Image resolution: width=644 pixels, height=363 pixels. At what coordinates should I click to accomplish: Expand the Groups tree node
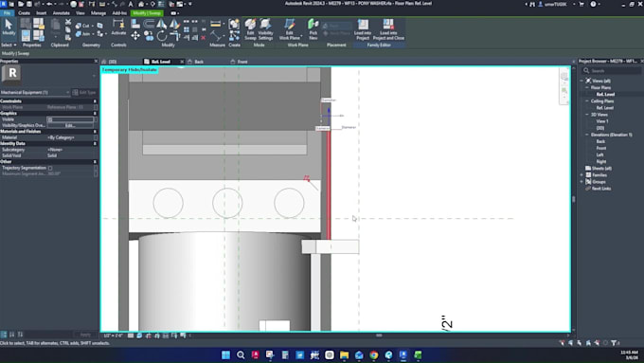pyautogui.click(x=582, y=182)
